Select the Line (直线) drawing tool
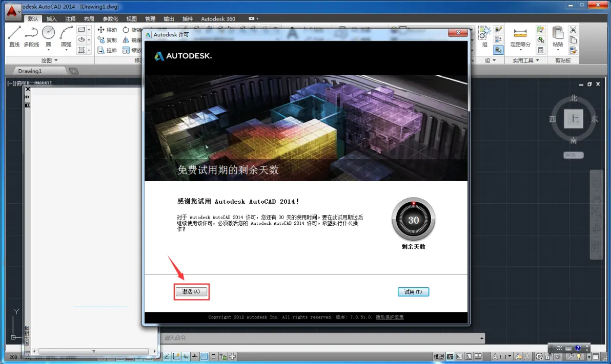Viewport: 611px width, 364px height. [x=14, y=36]
